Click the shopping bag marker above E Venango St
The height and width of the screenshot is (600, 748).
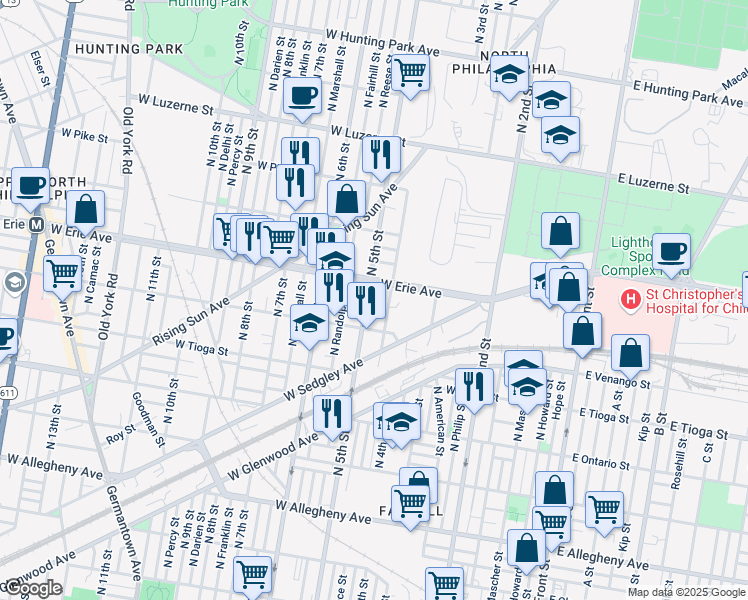tap(631, 356)
